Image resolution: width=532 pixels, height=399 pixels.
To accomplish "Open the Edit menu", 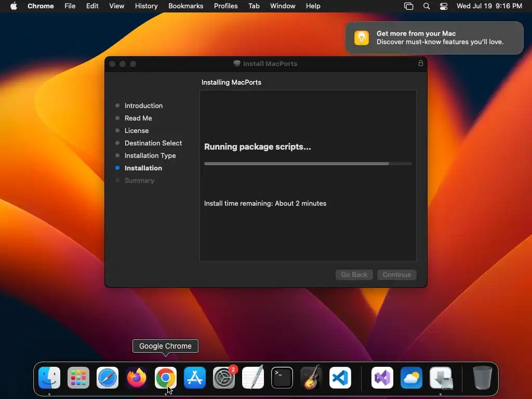I will 92,6.
